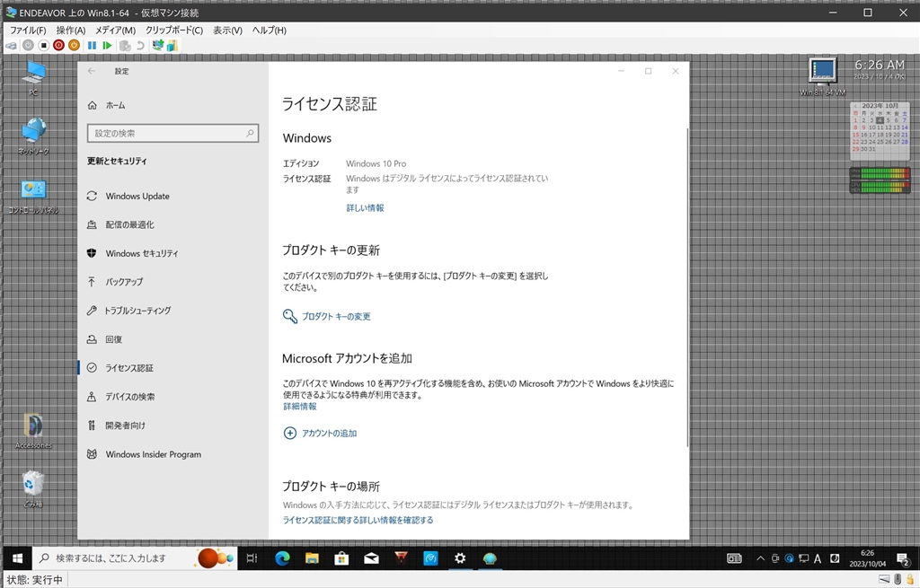The height and width of the screenshot is (588, 920).
Task: Open the Windows Start button
Action: [18, 558]
